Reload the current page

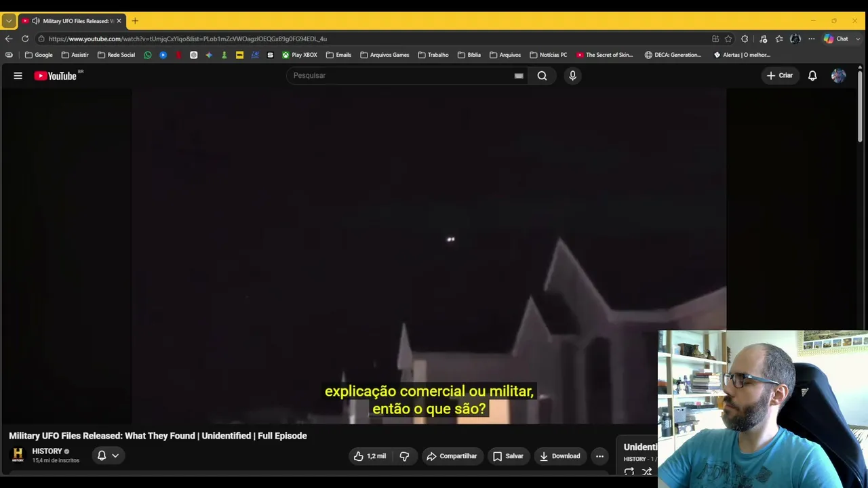click(x=25, y=39)
